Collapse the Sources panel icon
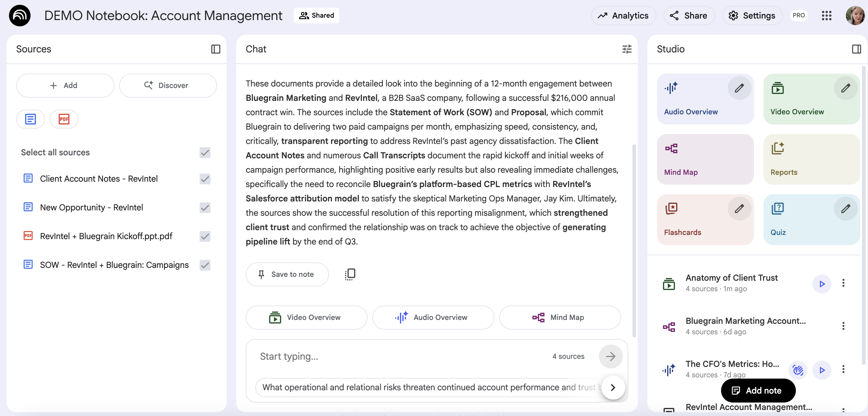Viewport: 868px width, 416px height. pyautogui.click(x=216, y=49)
